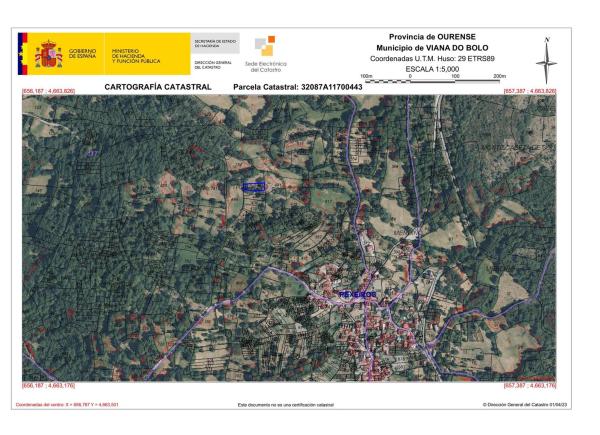Click the top-right corner coordinate label
Screen dimensions: 600x435
pyautogui.click(x=530, y=92)
